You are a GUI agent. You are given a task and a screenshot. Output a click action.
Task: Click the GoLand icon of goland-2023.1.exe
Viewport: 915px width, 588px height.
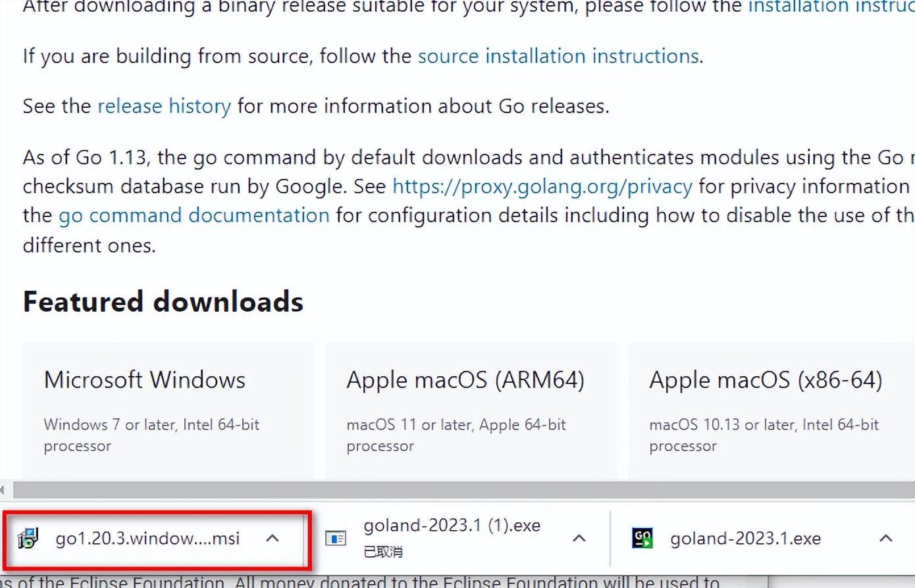pyautogui.click(x=642, y=539)
